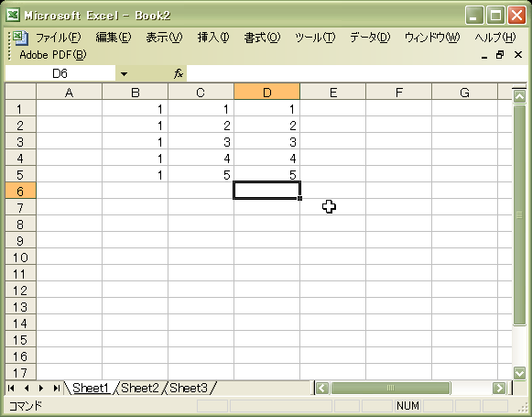Switch to the Sheet3 tab
This screenshot has width=532, height=417.
tap(189, 388)
